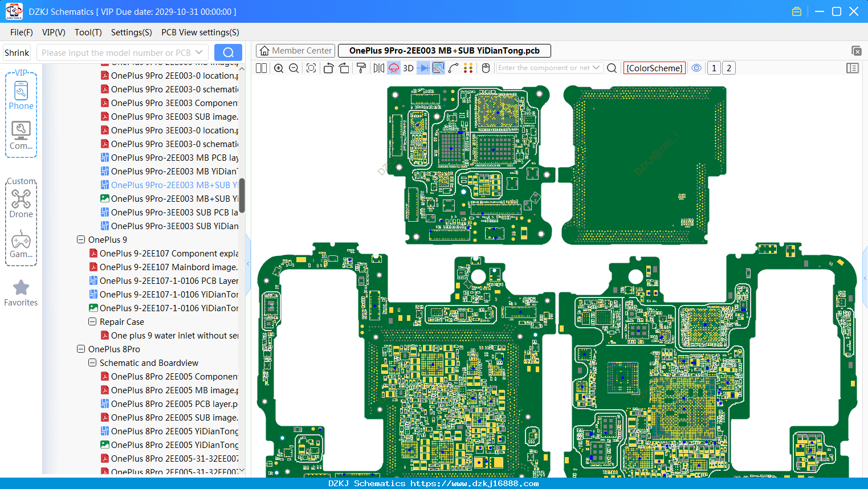This screenshot has height=489, width=868.
Task: Zoom out of the PCB view
Action: (294, 68)
